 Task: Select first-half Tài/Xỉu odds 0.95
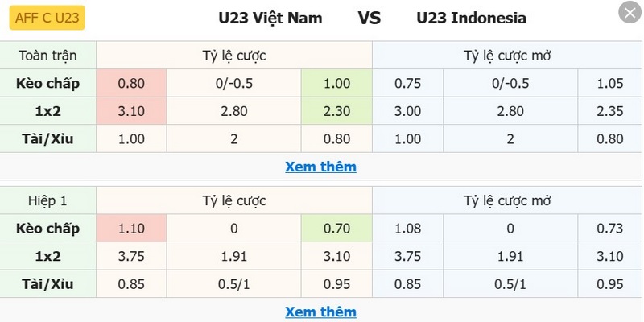336,283
